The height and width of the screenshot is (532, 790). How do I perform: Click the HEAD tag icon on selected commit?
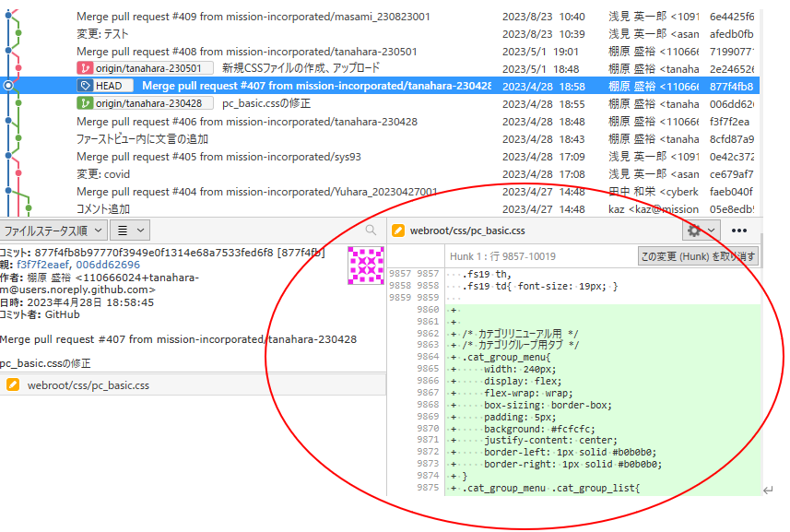(86, 86)
